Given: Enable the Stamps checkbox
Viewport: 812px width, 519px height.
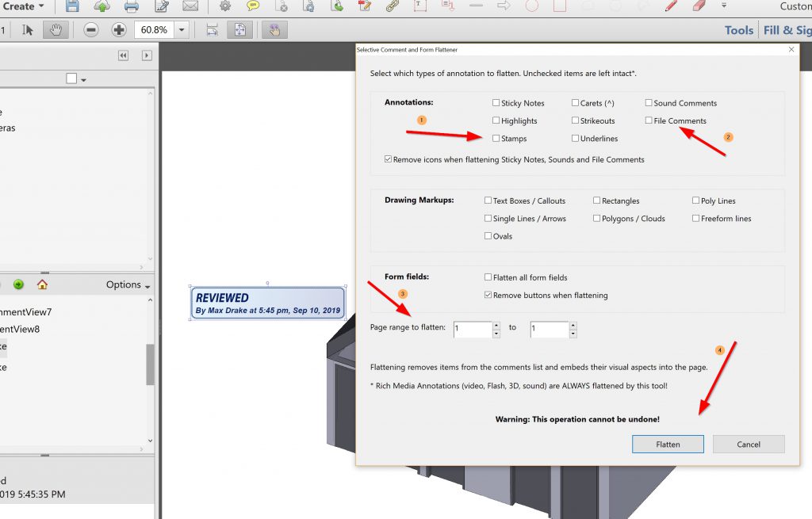Looking at the screenshot, I should coord(496,139).
